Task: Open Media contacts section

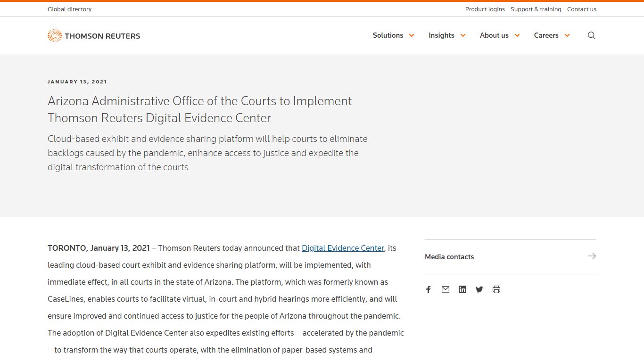Action: tap(510, 257)
